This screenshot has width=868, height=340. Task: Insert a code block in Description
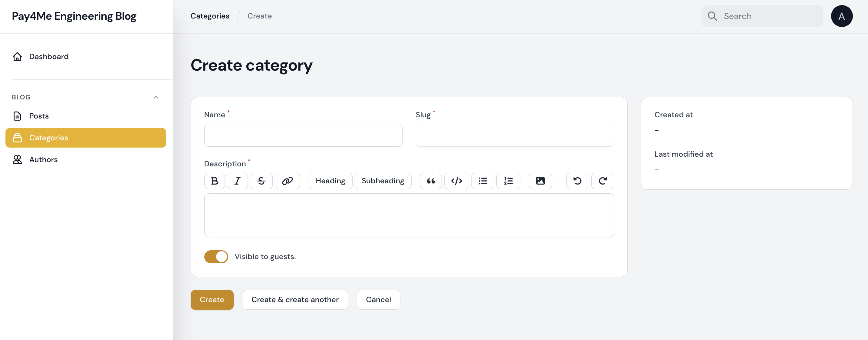456,181
